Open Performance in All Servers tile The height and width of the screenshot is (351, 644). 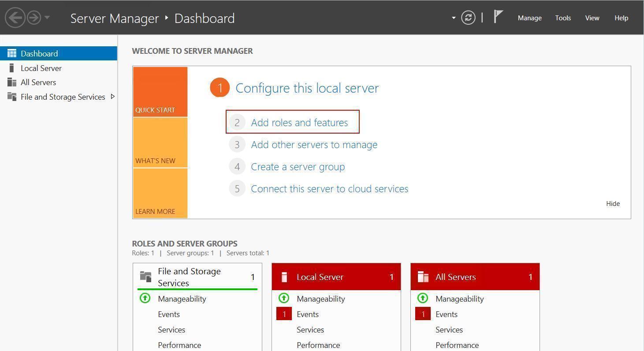coord(457,345)
